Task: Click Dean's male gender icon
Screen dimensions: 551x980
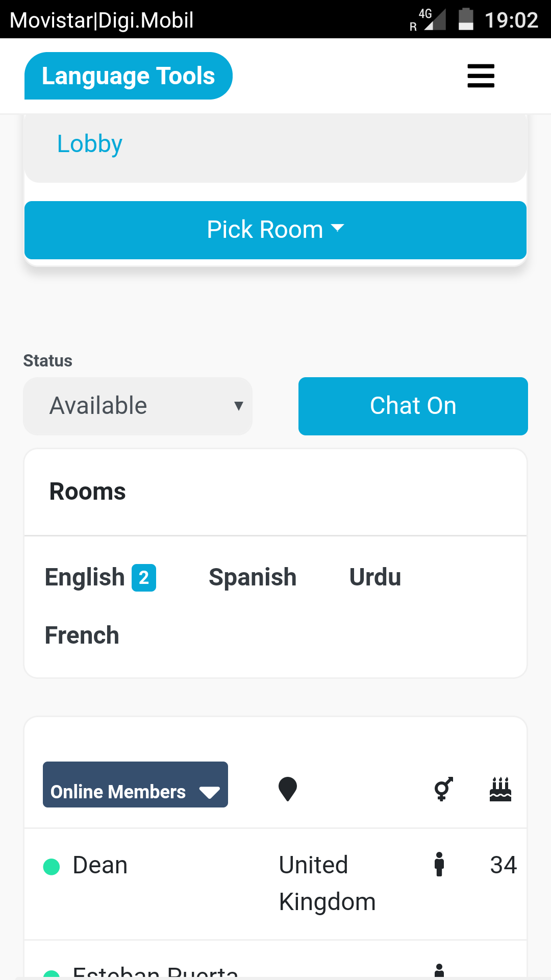Action: pyautogui.click(x=439, y=864)
